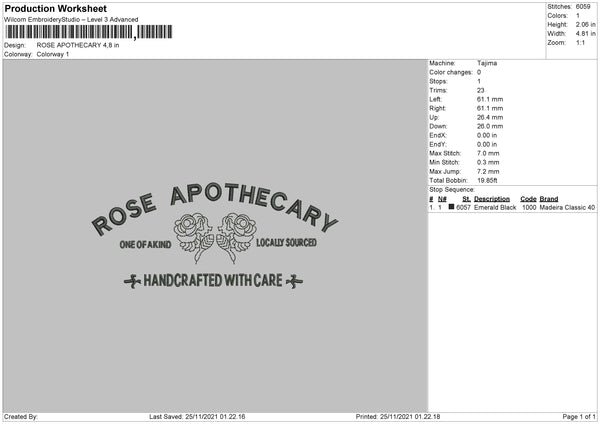Viewport: 600px width, 424px height.
Task: Click stitch count 6057 in stop sequence
Action: point(463,207)
